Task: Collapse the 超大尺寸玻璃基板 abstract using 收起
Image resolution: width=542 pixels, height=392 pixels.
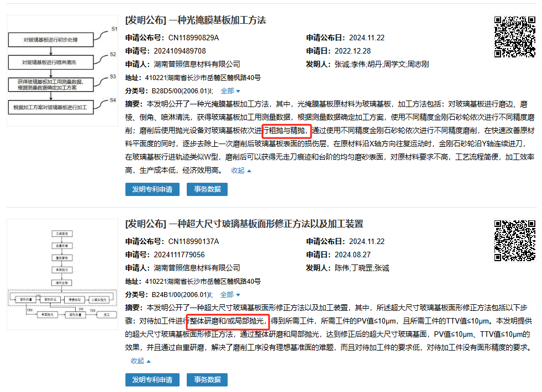Action: (141, 361)
